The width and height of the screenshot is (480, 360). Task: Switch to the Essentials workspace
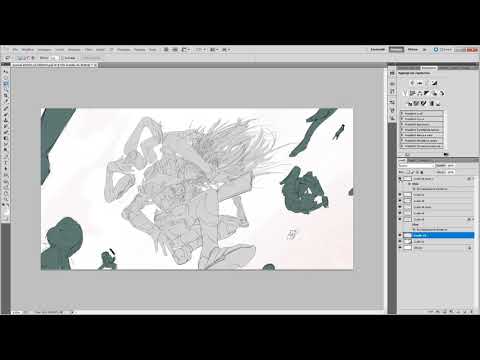pyautogui.click(x=378, y=49)
